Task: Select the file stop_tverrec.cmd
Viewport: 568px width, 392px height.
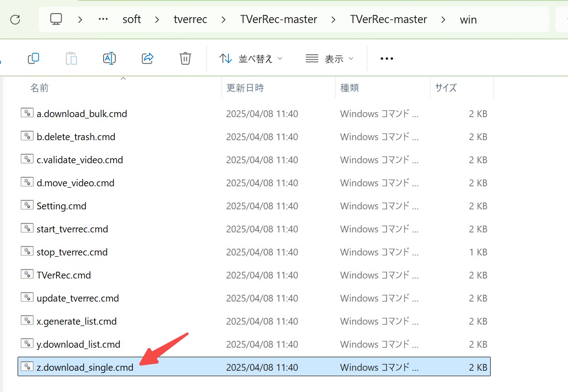Action: point(72,252)
